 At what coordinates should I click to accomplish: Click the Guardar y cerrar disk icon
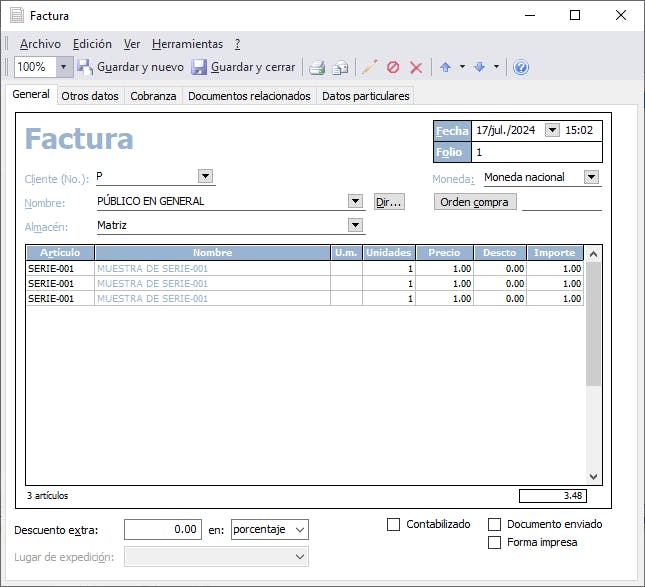tap(199, 67)
